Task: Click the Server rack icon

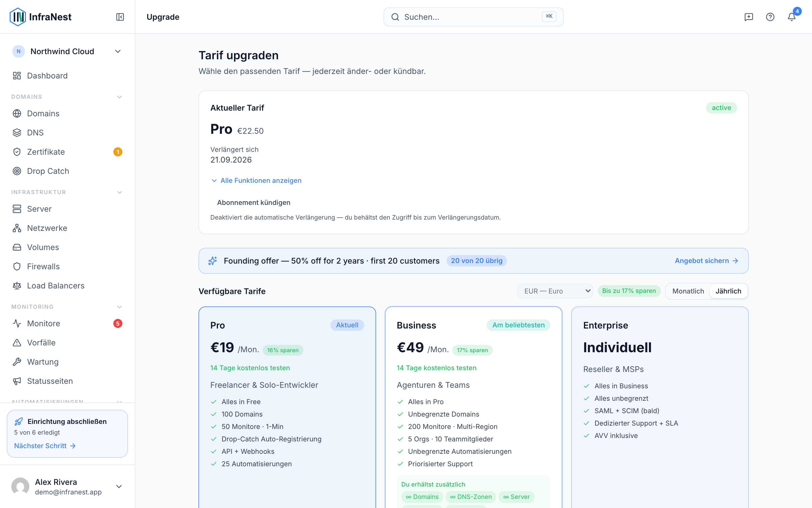Action: pyautogui.click(x=17, y=209)
